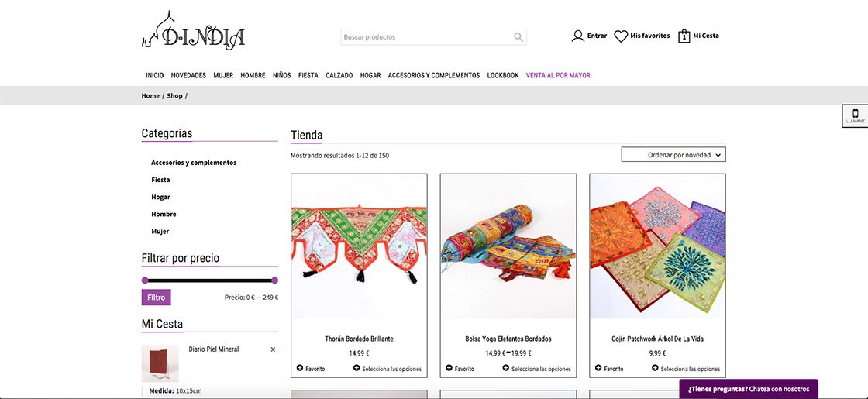Click the price range slider bar

point(210,280)
